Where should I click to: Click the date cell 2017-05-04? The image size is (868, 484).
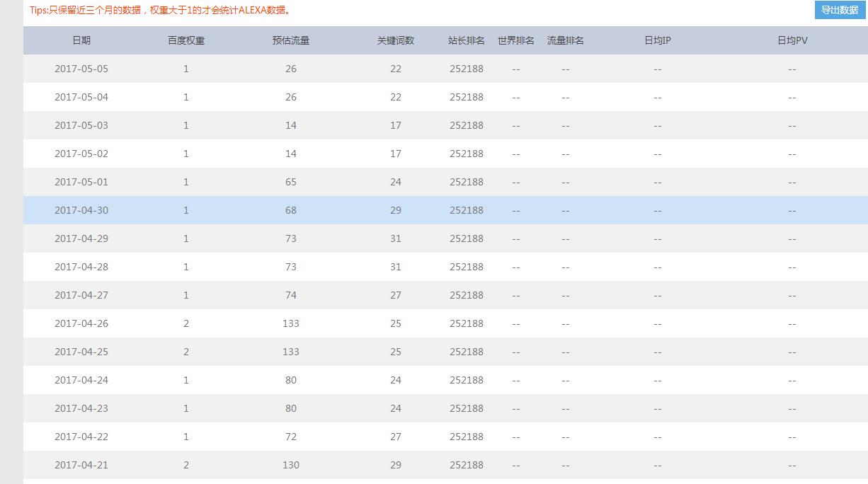click(81, 97)
